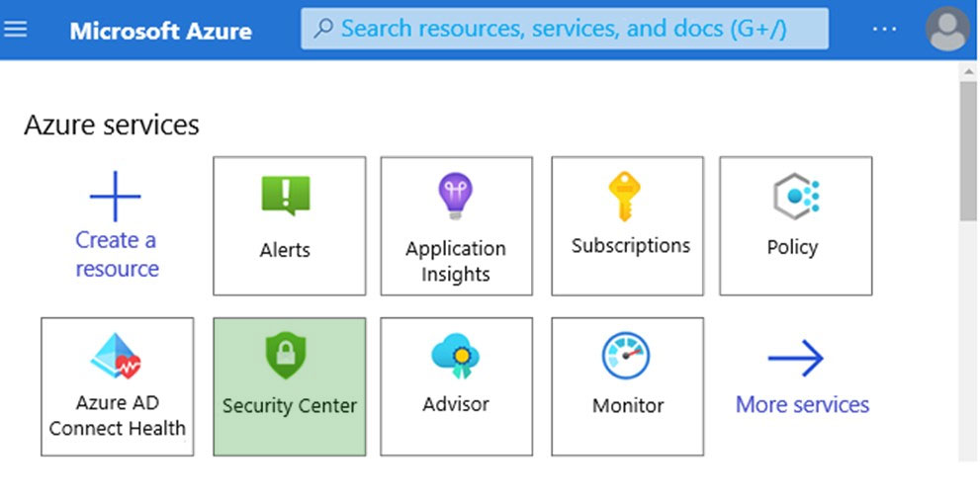Click the Azure services heading
The image size is (980, 500).
[x=111, y=125]
